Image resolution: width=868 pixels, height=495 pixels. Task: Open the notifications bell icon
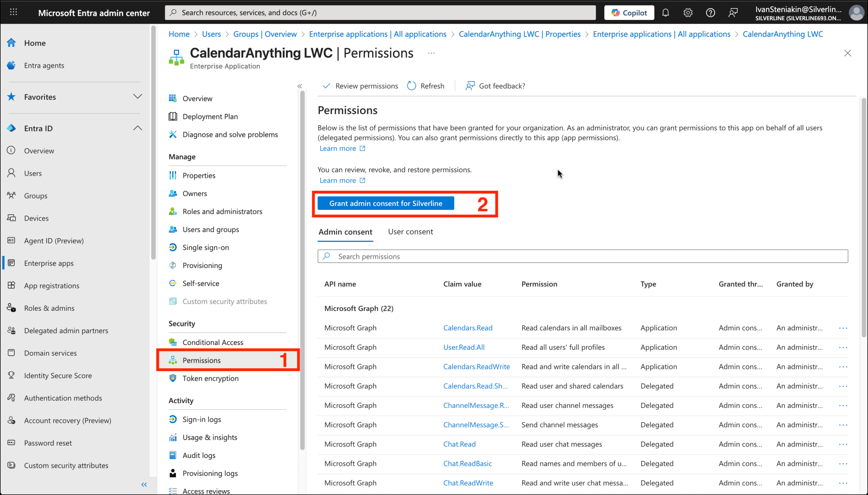pos(665,13)
